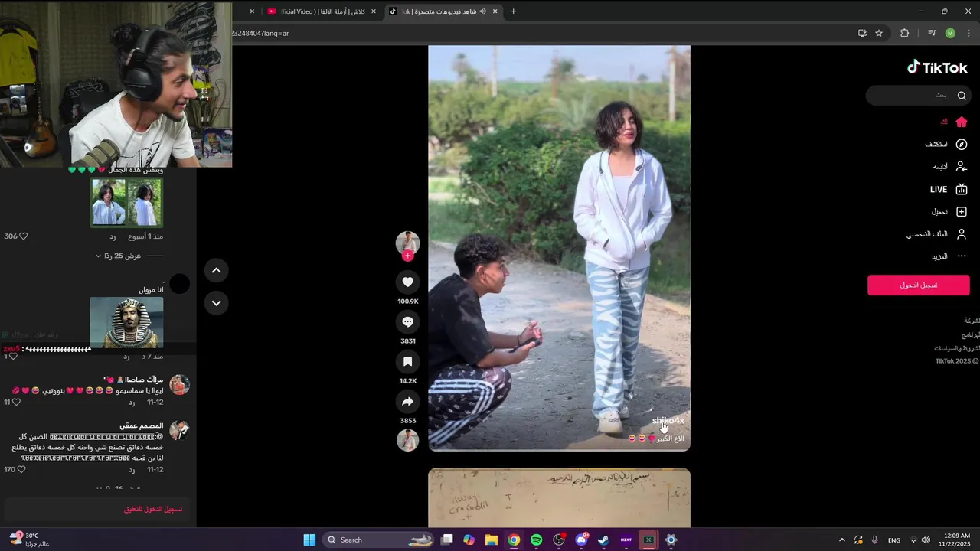Focus the TikTok search field
980x551 pixels.
[x=918, y=96]
